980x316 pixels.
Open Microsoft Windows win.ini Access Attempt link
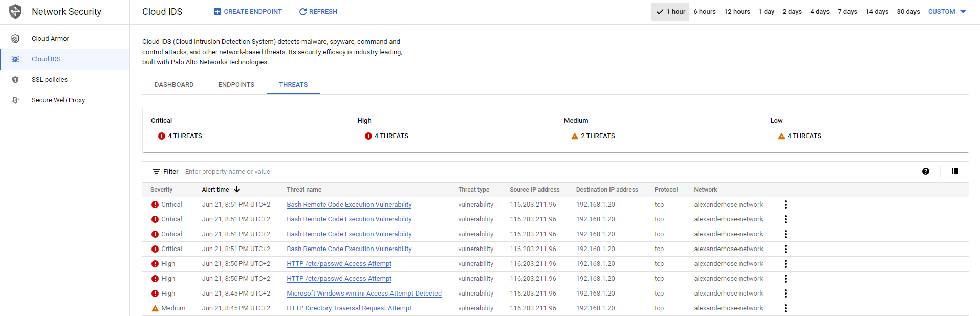(x=364, y=294)
